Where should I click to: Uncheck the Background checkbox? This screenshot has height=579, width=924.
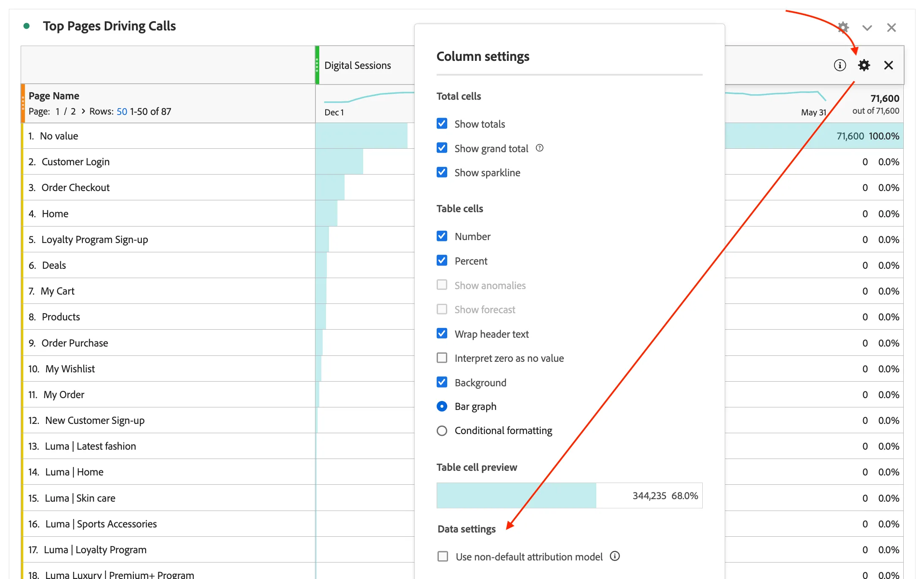pos(442,382)
